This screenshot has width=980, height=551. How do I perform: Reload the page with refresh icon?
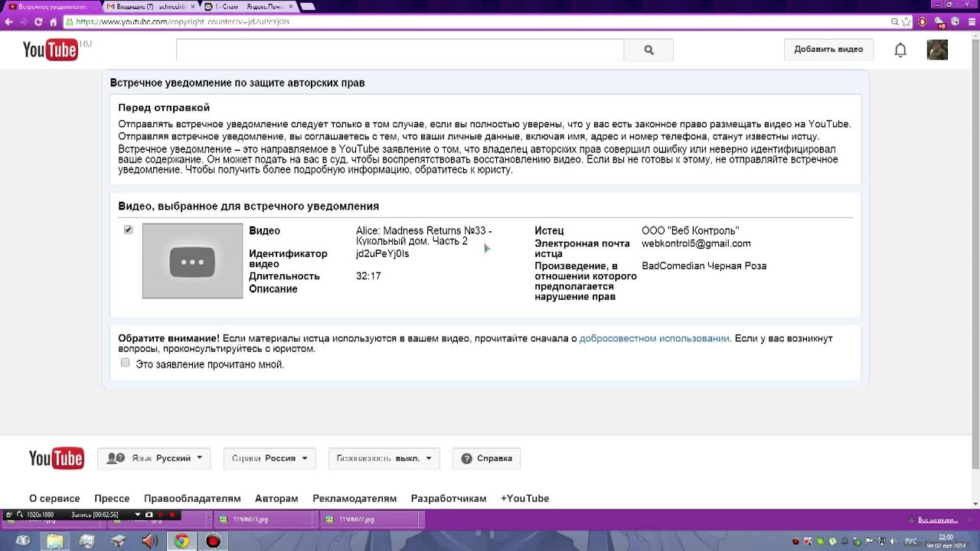(38, 22)
